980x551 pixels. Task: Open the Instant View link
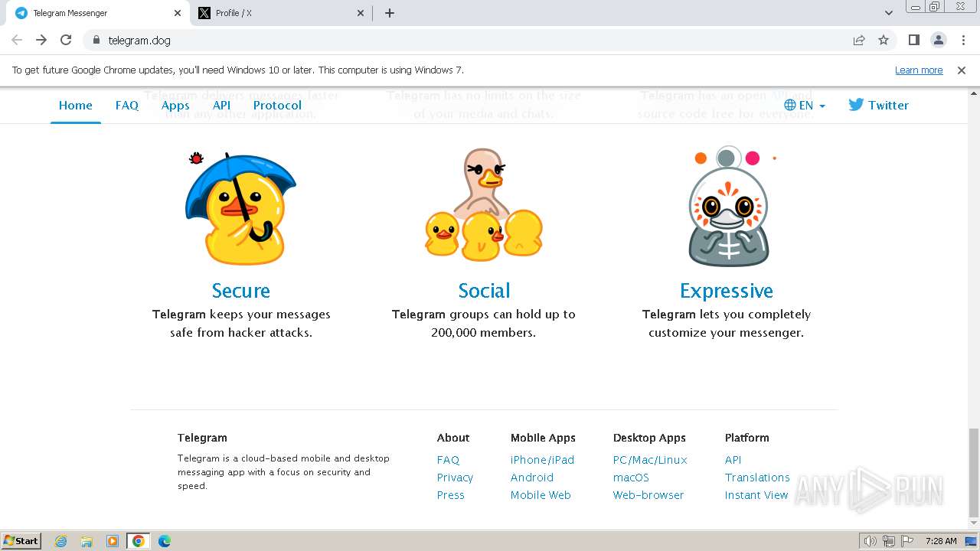(x=756, y=495)
